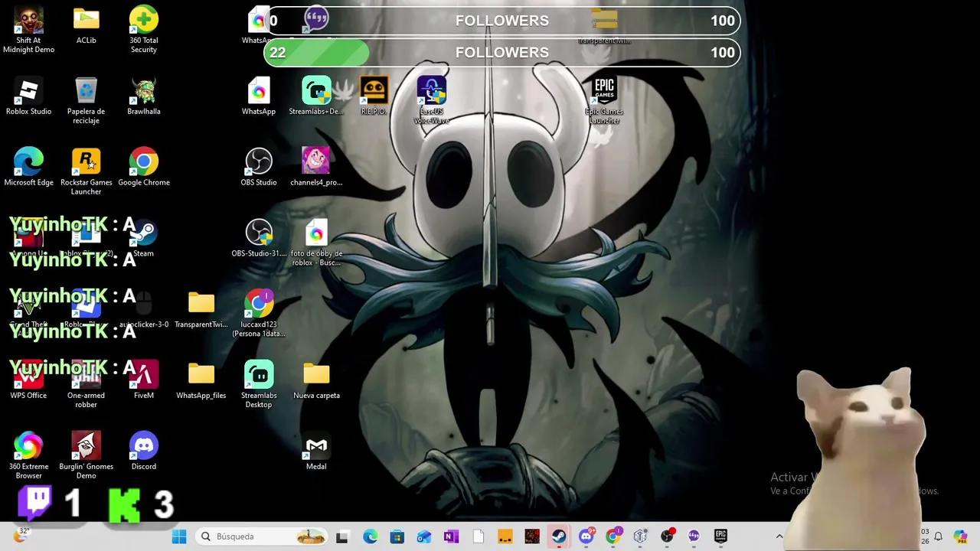
Task: Open Outlook from the taskbar
Action: (x=424, y=536)
